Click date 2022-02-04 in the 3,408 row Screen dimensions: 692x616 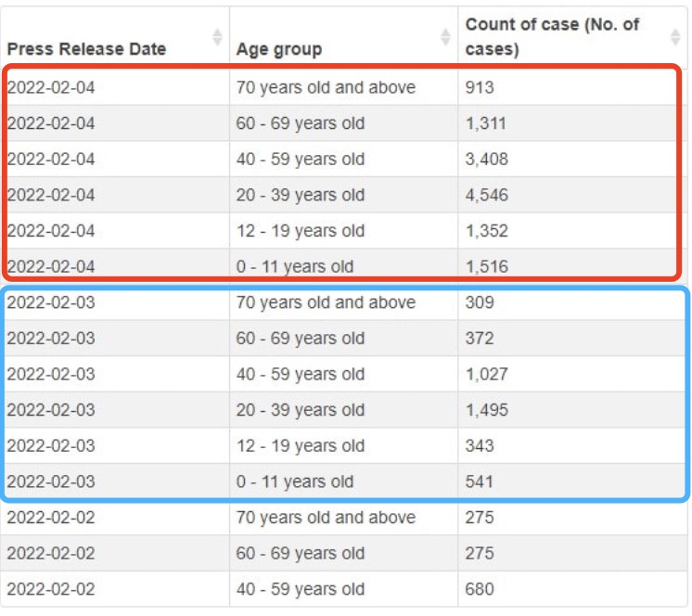point(51,159)
